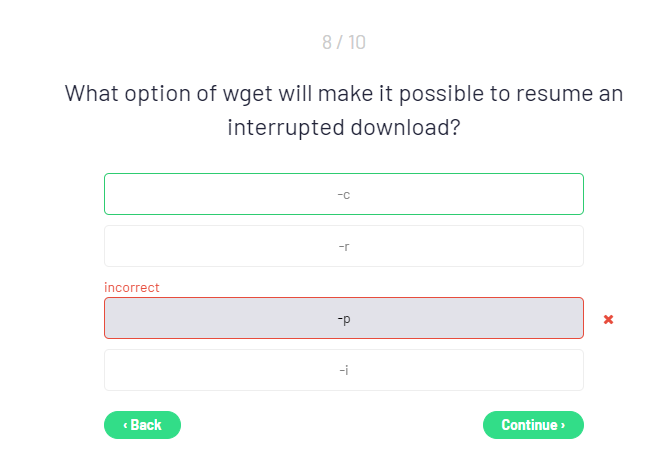Choose the -r answer option
Image resolution: width=649 pixels, height=476 pixels.
[x=343, y=246]
